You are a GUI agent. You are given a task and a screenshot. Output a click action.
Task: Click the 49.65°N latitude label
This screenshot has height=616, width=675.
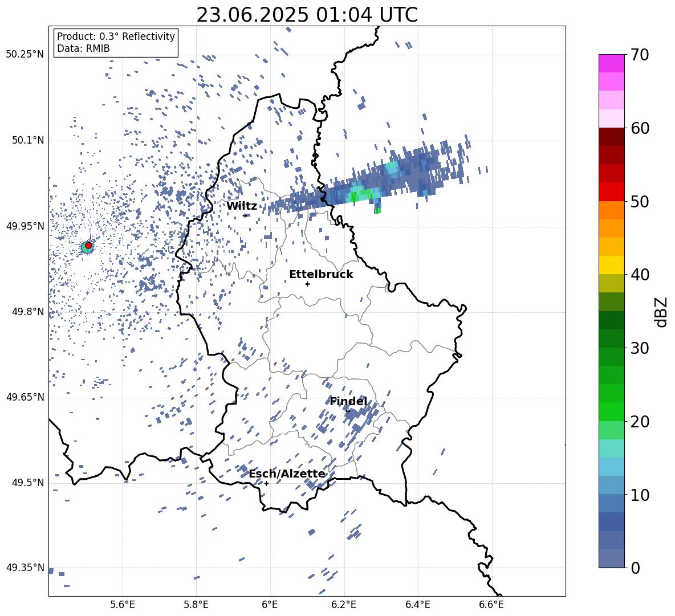pyautogui.click(x=25, y=397)
